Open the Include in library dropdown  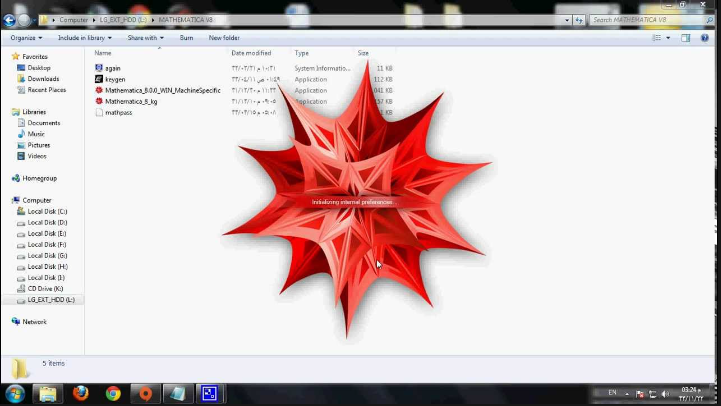pyautogui.click(x=85, y=38)
